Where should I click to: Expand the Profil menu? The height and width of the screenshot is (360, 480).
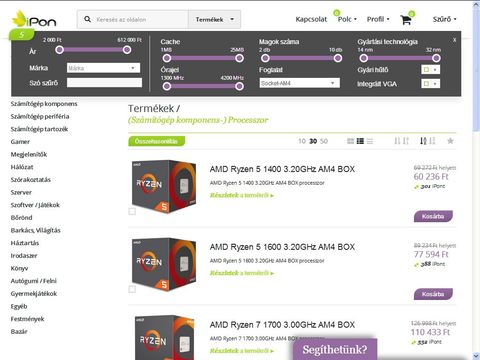tap(378, 19)
